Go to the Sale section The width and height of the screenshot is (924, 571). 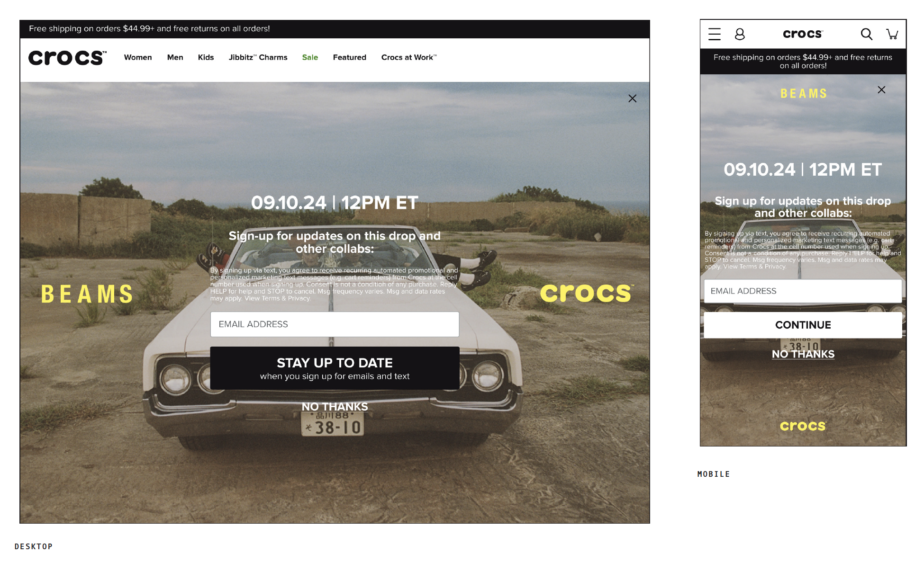310,57
